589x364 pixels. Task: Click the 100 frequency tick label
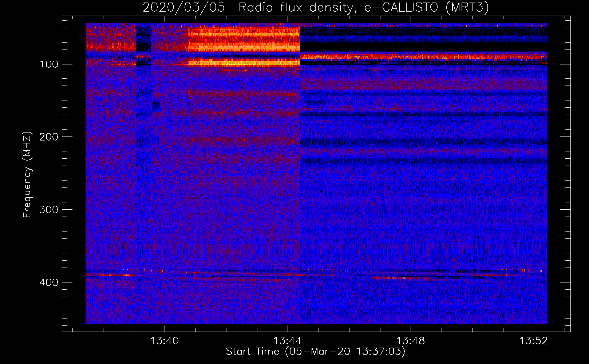(x=49, y=64)
